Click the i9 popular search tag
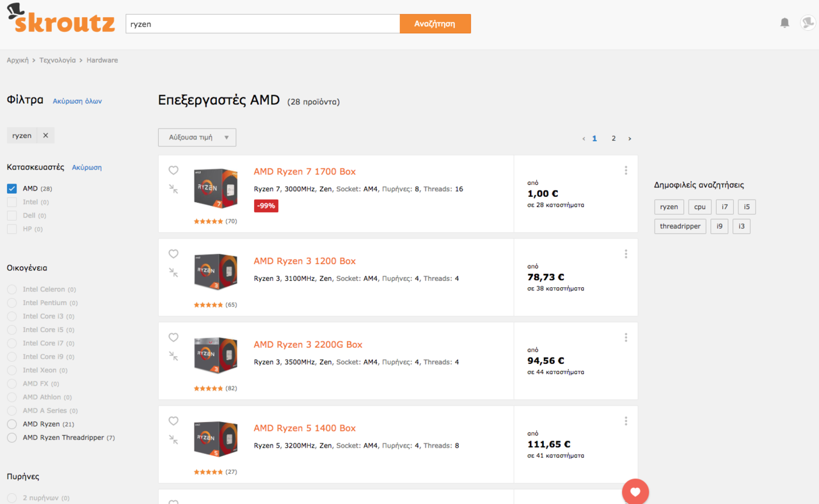Screen dimensions: 819x504 point(719,226)
